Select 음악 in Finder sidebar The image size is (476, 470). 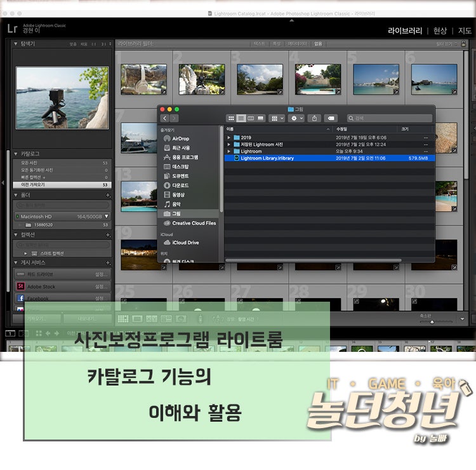(x=172, y=204)
